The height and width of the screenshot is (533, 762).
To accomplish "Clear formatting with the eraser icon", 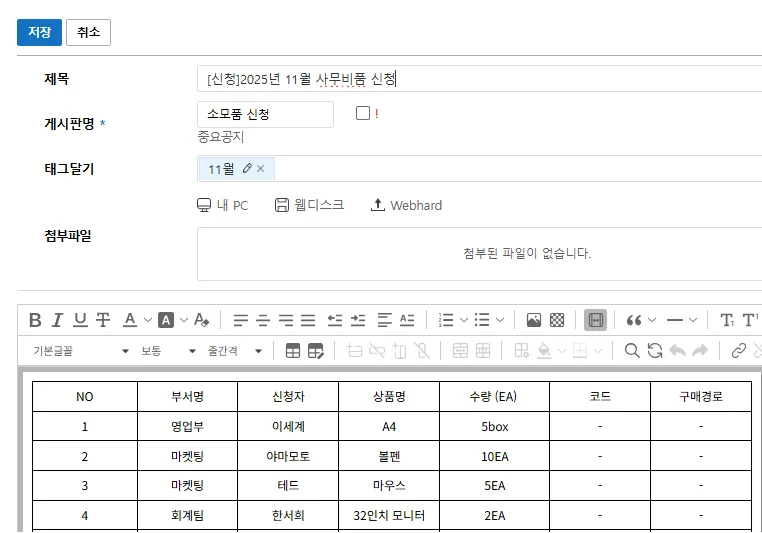I will [x=202, y=320].
